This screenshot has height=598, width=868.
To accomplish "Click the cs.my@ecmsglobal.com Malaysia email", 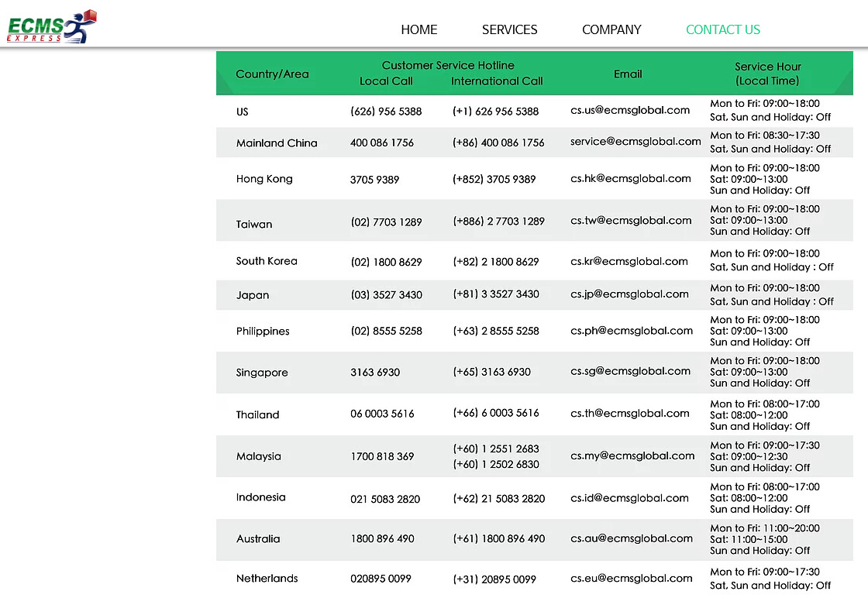I will tap(632, 455).
